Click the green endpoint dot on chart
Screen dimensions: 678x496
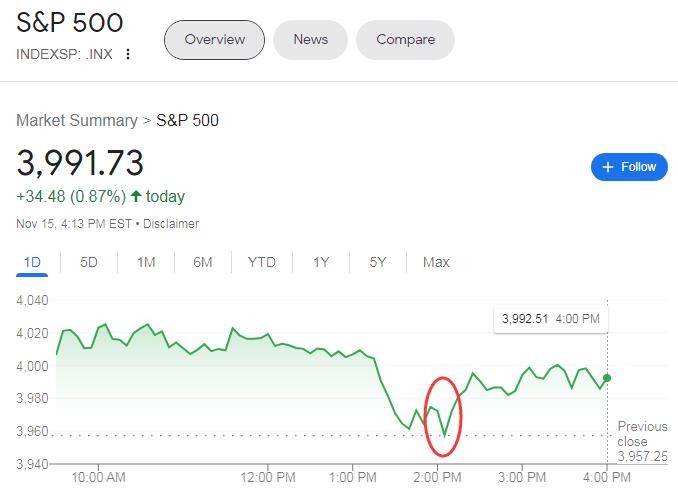tap(607, 378)
